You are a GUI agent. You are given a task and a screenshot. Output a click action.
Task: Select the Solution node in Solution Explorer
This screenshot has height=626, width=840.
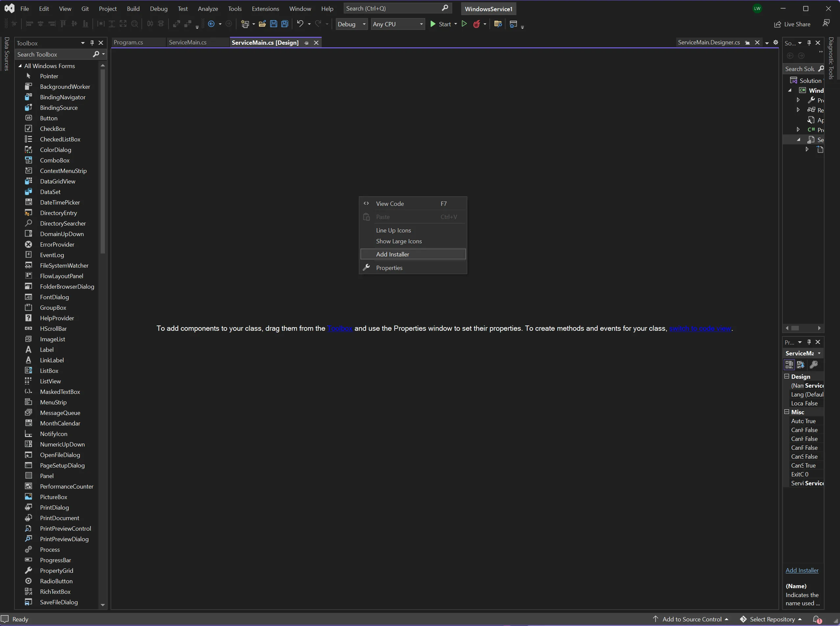806,80
